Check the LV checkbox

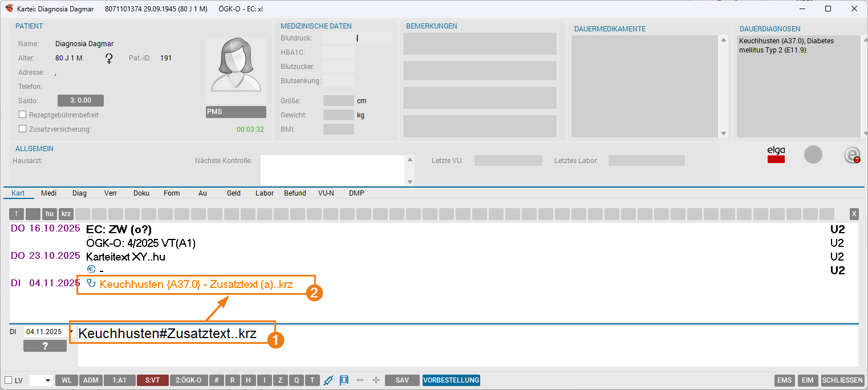click(x=8, y=380)
